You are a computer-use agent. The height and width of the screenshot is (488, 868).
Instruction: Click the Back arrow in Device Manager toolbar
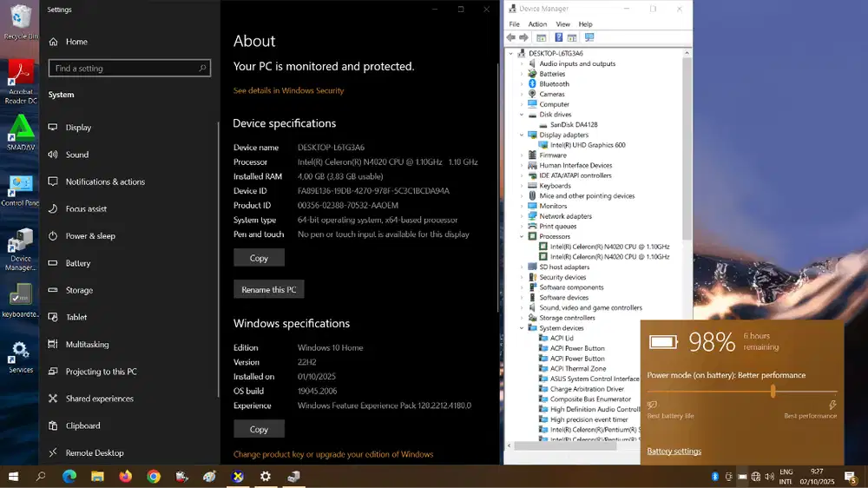511,38
